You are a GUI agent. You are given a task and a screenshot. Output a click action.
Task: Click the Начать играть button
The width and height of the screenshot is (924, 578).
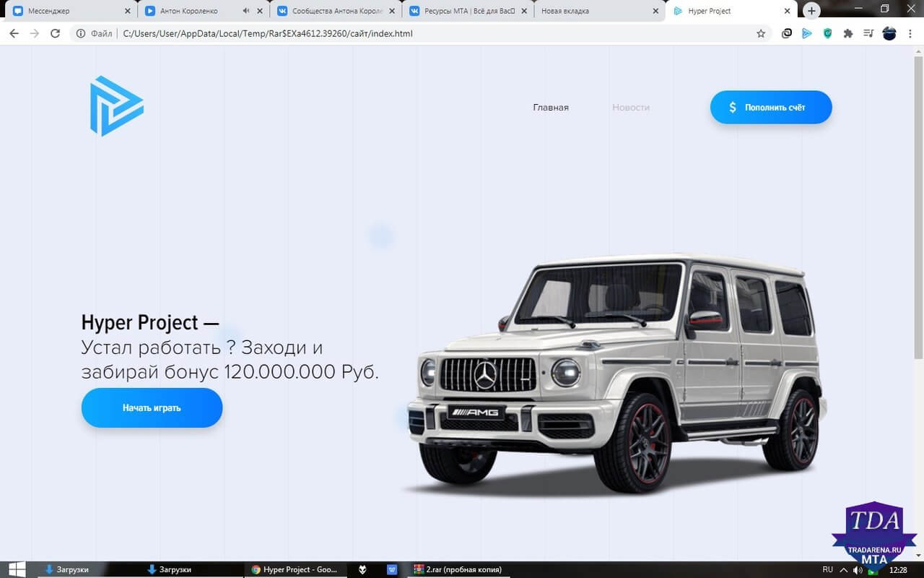pyautogui.click(x=152, y=407)
